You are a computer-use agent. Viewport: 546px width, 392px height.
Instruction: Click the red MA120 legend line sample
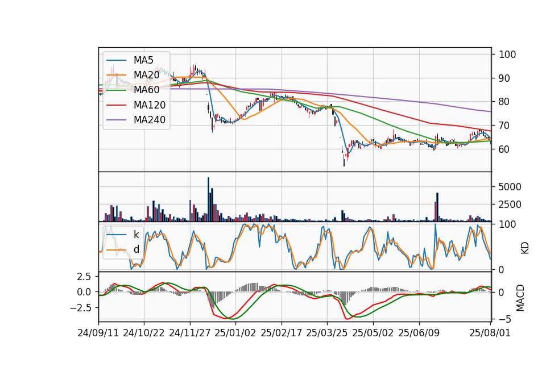116,105
